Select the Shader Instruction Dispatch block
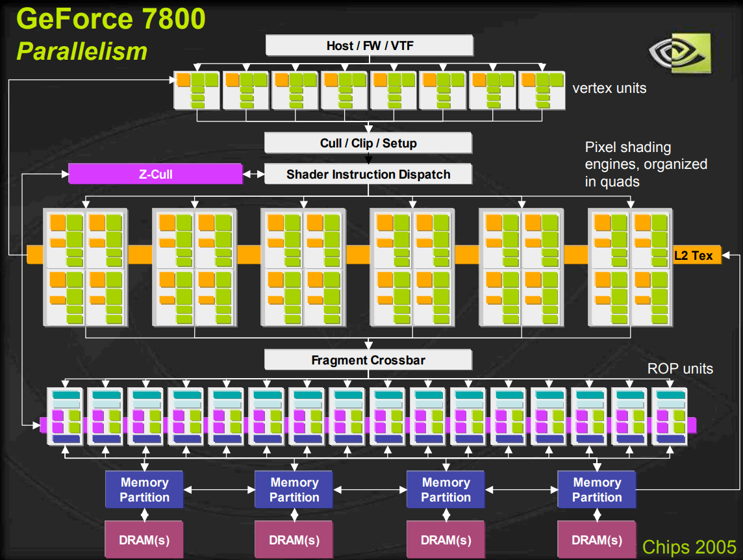The image size is (743, 560). [368, 174]
